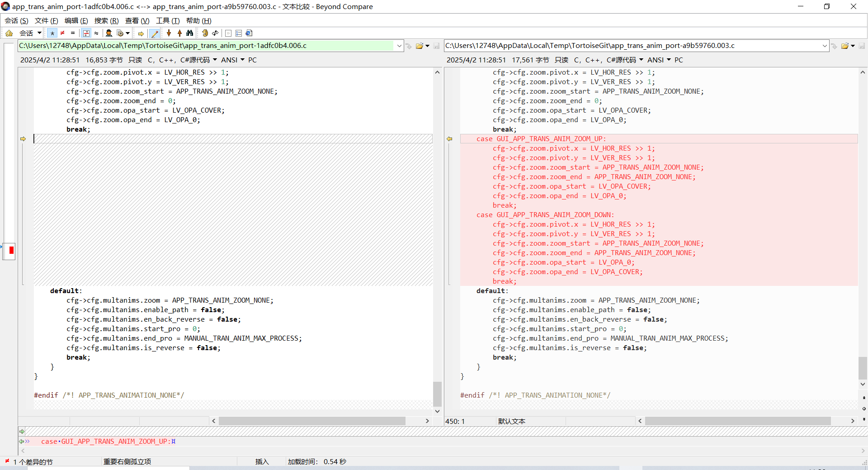Click the previous-difference scroll marker at right
This screenshot has width=868, height=470.
pyautogui.click(x=864, y=398)
